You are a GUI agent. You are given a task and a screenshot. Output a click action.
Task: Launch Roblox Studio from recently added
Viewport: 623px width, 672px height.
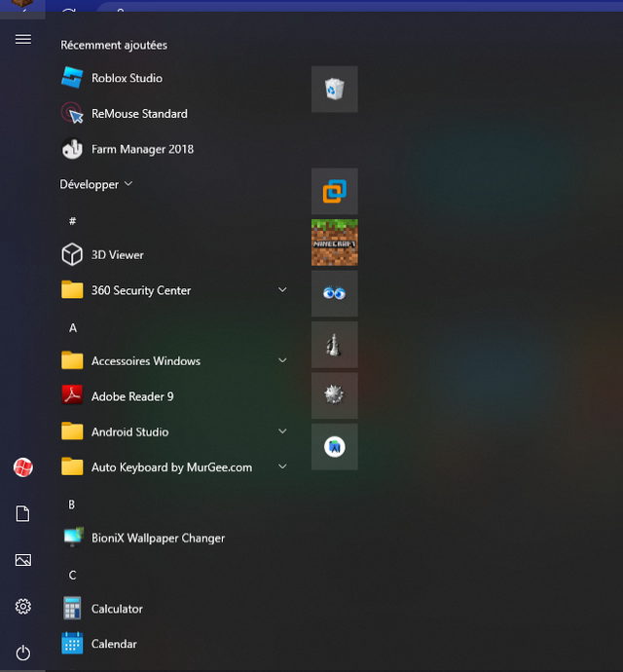tap(174, 78)
